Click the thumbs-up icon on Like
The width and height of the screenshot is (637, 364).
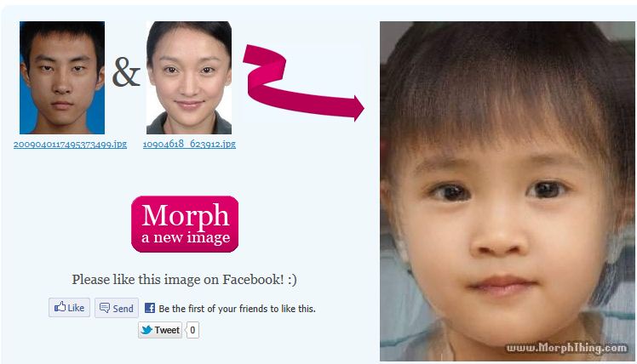pos(60,307)
